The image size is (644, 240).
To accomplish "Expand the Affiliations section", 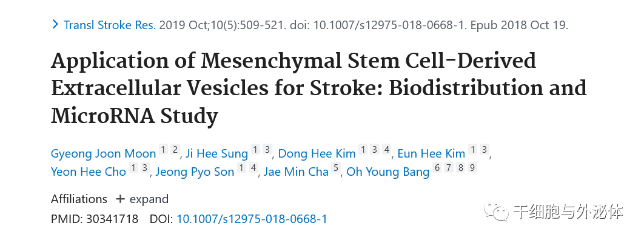I will 142,199.
